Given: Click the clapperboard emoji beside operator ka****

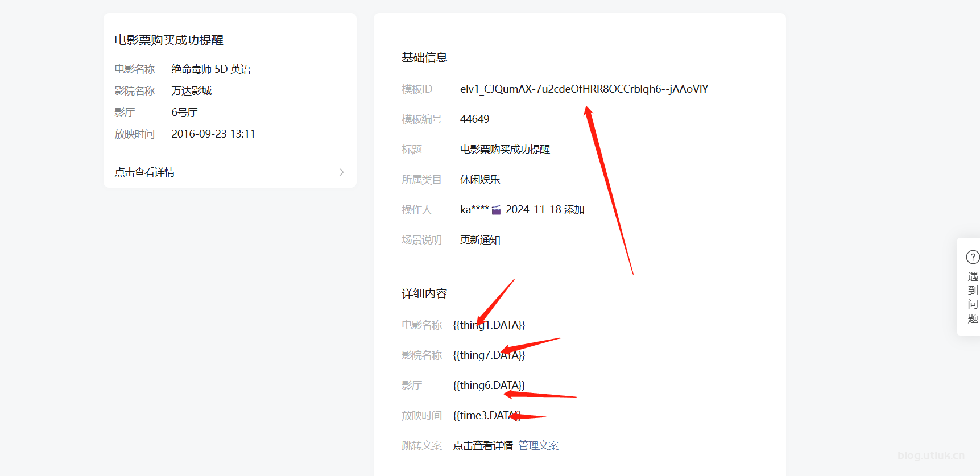Looking at the screenshot, I should click(496, 210).
